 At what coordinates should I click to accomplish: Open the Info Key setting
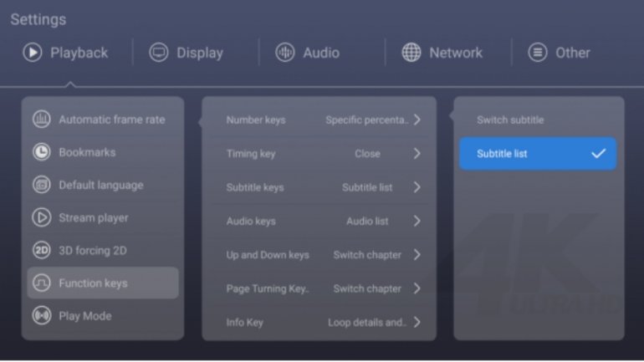319,322
